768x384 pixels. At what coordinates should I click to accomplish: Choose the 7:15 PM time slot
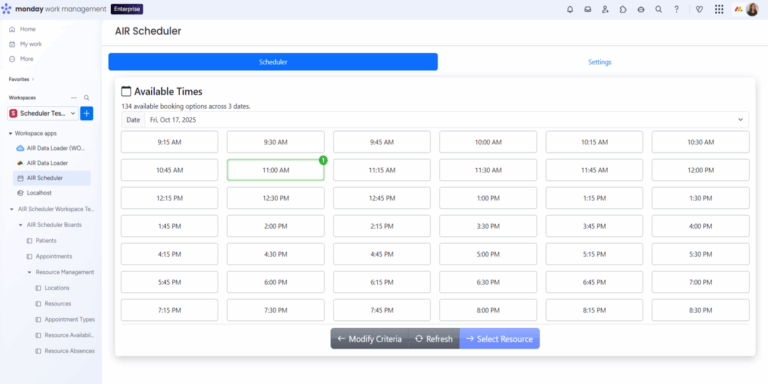[x=169, y=310]
